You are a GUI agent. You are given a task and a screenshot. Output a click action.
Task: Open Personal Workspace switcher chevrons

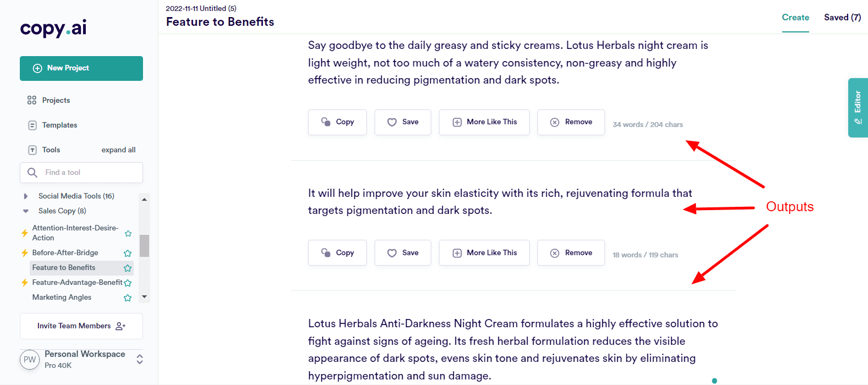(140, 359)
